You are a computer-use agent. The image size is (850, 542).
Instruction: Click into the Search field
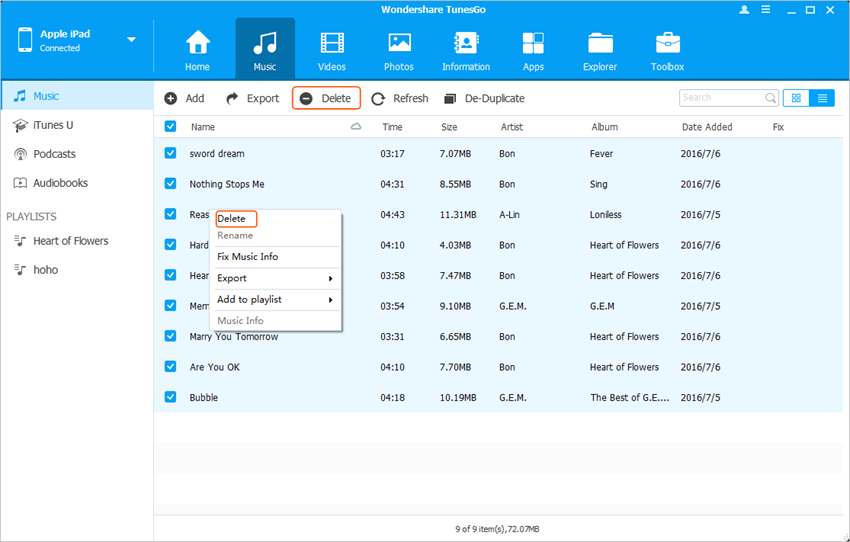point(722,98)
